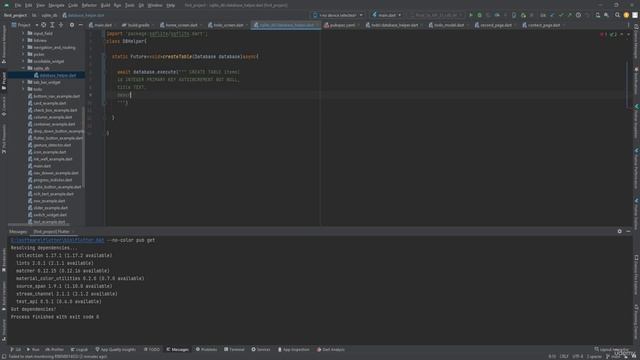Click the green Run button
Image resolution: width=640 pixels, height=360 pixels.
(471, 15)
